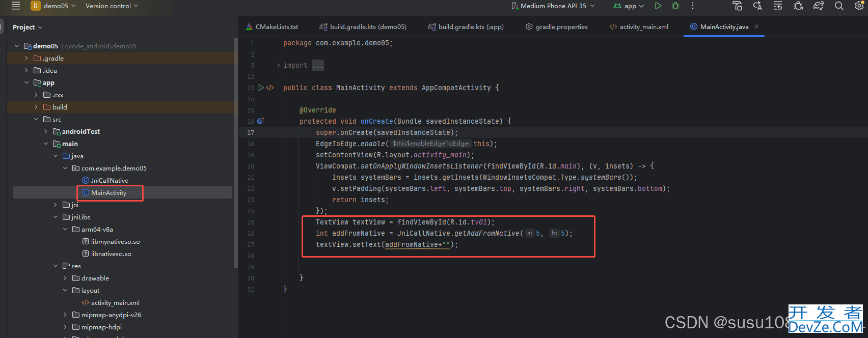Expand the .gradle folder
The image size is (868, 338).
pos(26,58)
